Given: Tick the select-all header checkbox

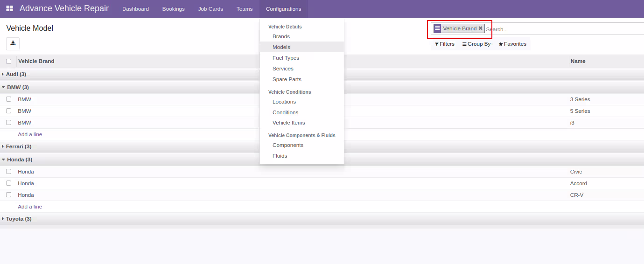Looking at the screenshot, I should pyautogui.click(x=8, y=61).
